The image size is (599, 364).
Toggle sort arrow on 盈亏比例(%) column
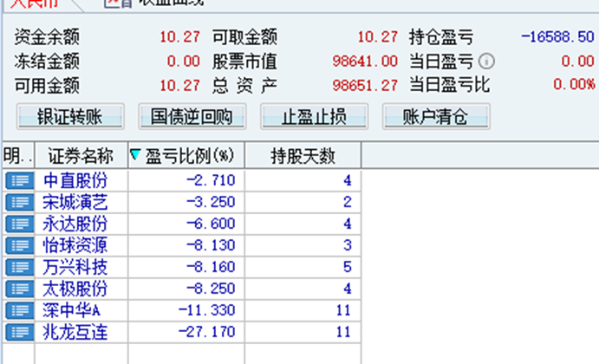[135, 156]
